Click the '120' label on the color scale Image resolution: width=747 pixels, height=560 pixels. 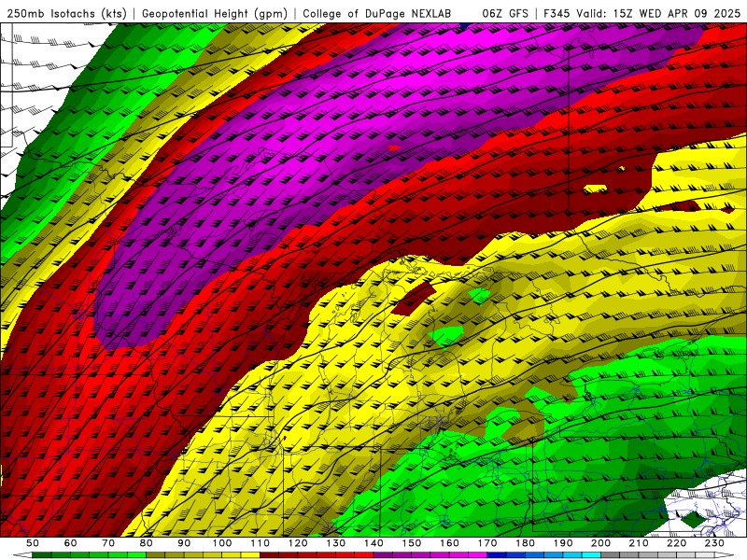[x=298, y=543]
